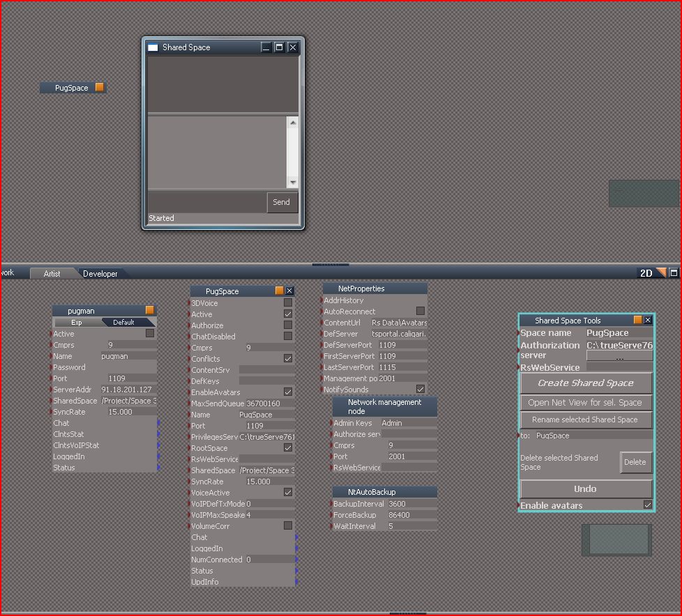Close the PugSpace properties panel
This screenshot has width=682, height=616.
click(289, 291)
